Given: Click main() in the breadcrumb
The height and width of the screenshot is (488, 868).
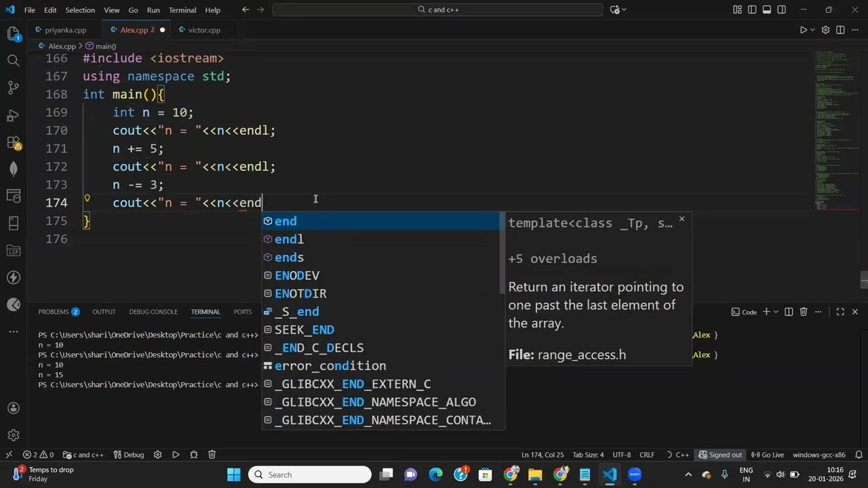Looking at the screenshot, I should [101, 46].
